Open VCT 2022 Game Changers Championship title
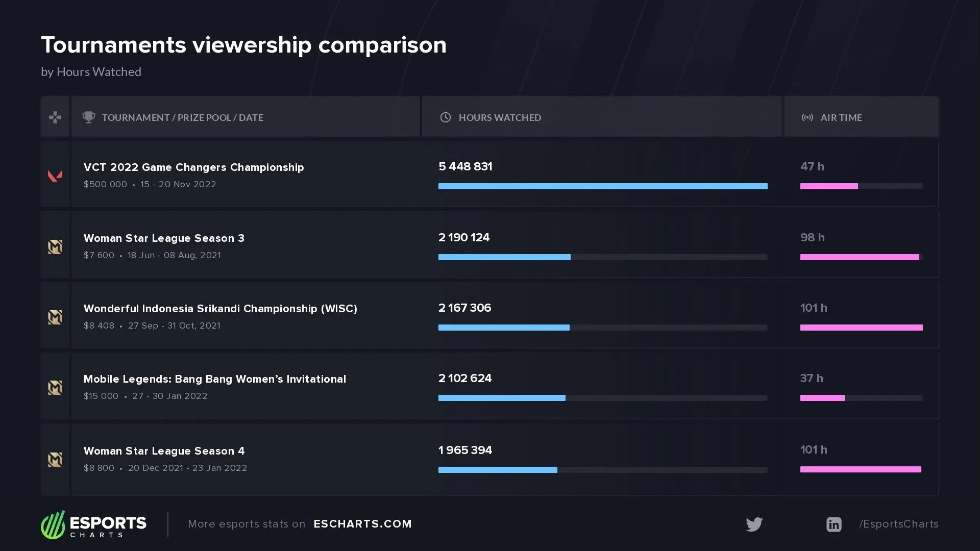The height and width of the screenshot is (551, 980). pos(193,167)
